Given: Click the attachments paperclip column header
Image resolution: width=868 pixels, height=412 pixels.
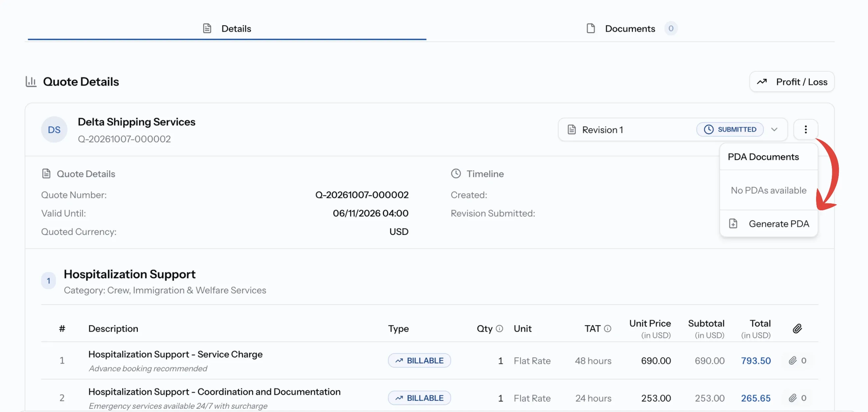Looking at the screenshot, I should pos(797,329).
